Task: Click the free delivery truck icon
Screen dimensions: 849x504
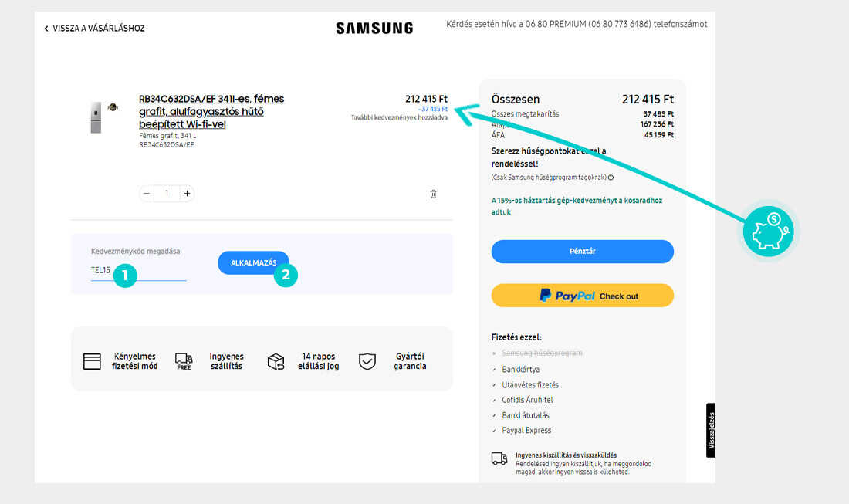Action: click(x=184, y=361)
